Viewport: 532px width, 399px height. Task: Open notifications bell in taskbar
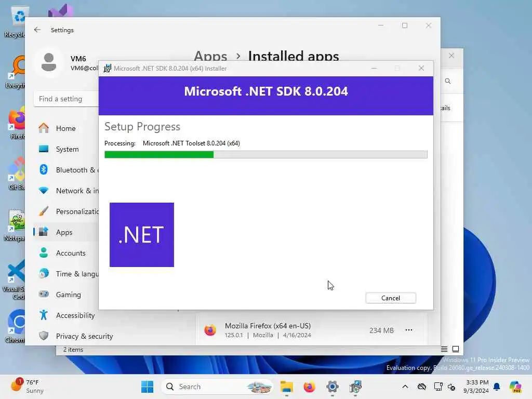(x=497, y=387)
